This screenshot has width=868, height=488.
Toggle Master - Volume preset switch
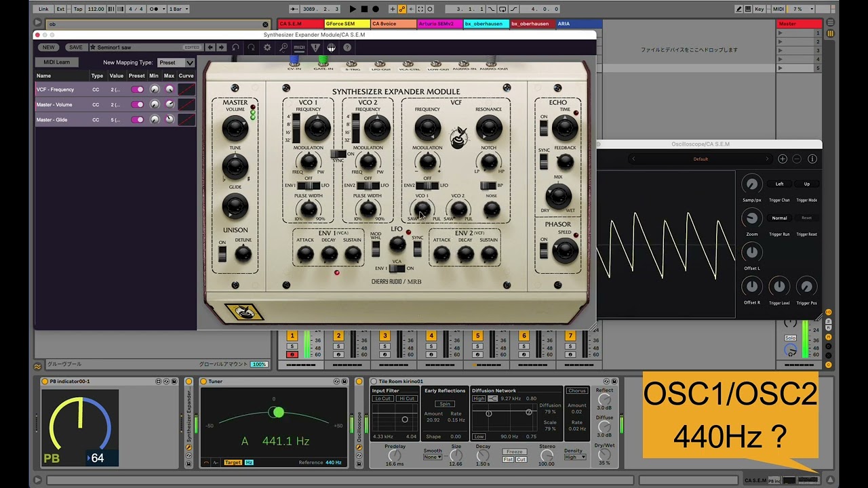pyautogui.click(x=137, y=104)
